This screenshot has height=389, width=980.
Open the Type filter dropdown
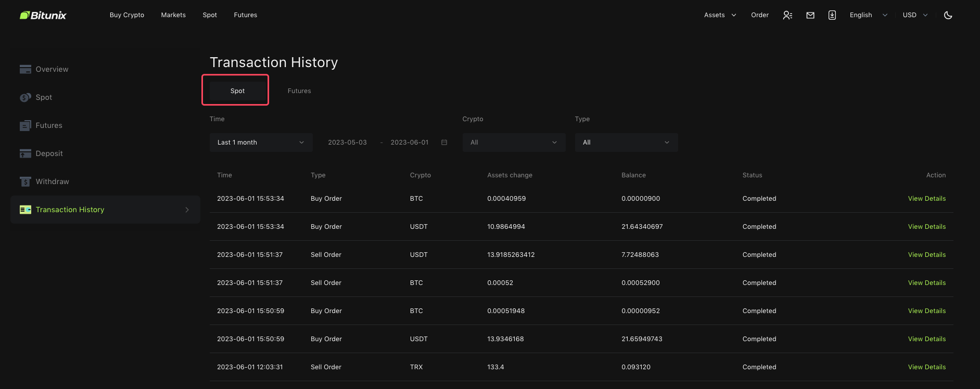click(x=627, y=142)
